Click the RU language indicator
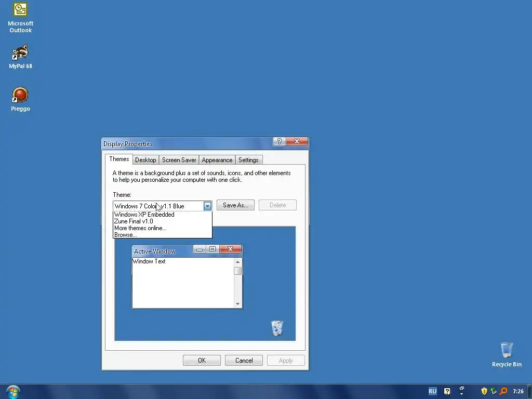 pos(432,391)
